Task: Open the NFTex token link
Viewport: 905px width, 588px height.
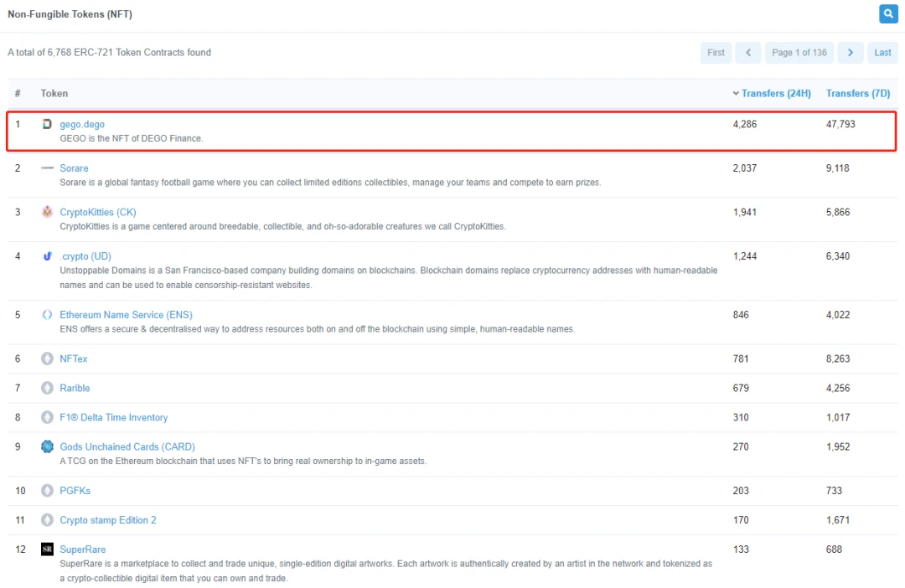Action: tap(73, 358)
